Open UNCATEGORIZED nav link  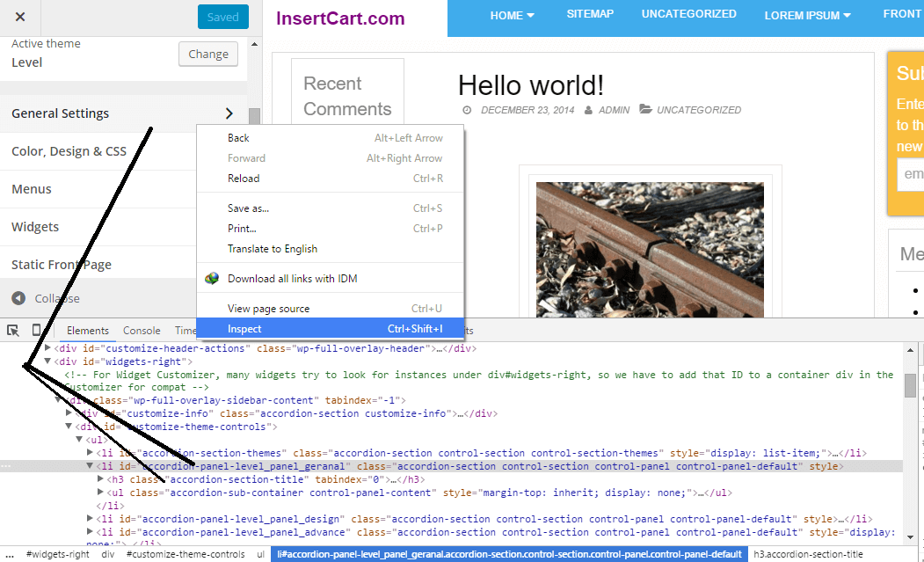pyautogui.click(x=689, y=13)
